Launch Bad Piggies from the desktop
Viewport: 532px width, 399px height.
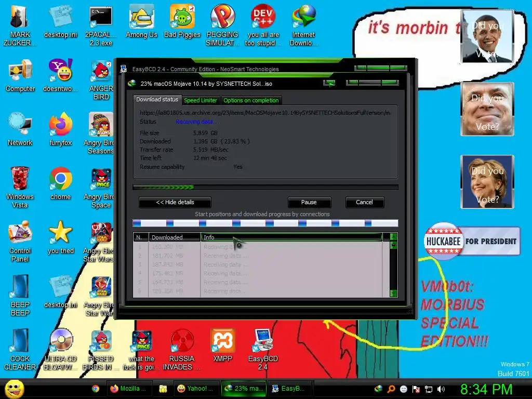[x=182, y=22]
